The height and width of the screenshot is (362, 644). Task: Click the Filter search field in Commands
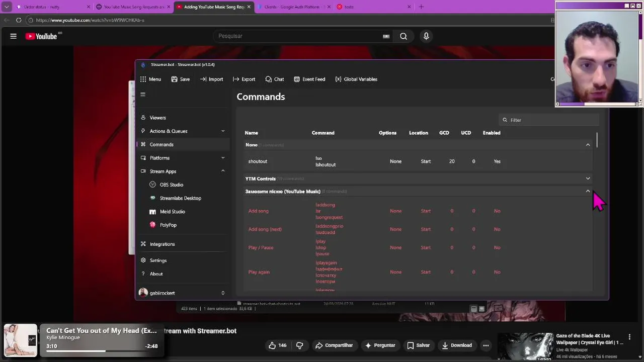click(549, 120)
